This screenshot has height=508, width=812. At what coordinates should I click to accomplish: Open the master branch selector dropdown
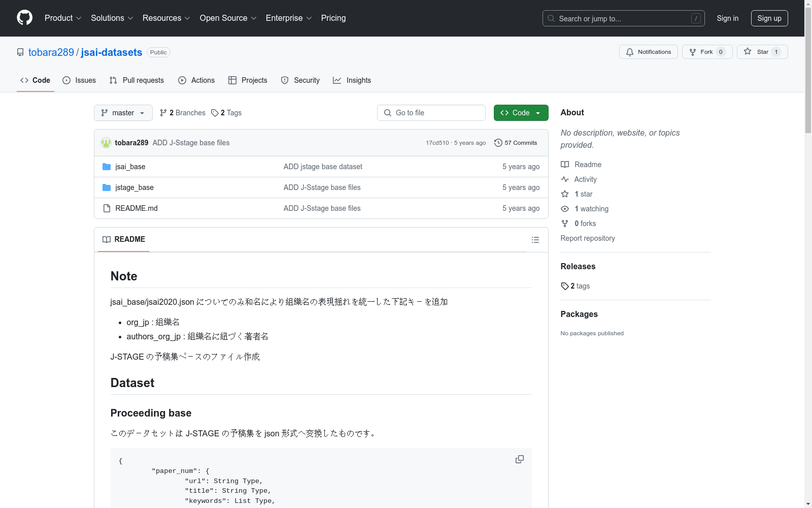(x=123, y=113)
